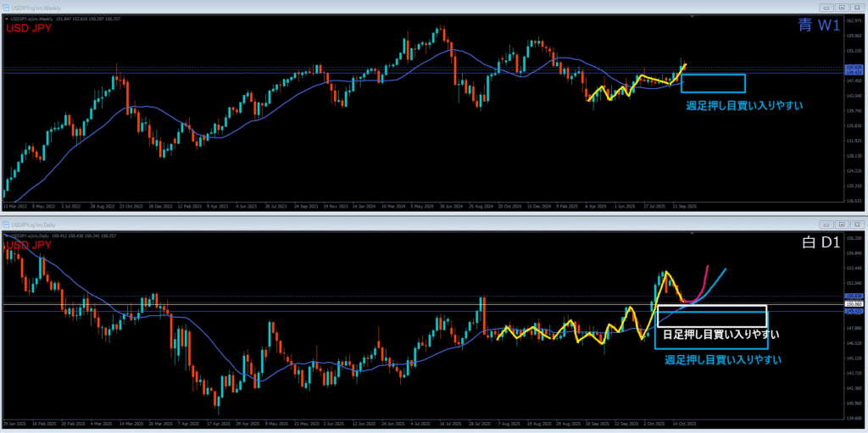Close the USDJPY Daily chart window

coord(856,224)
